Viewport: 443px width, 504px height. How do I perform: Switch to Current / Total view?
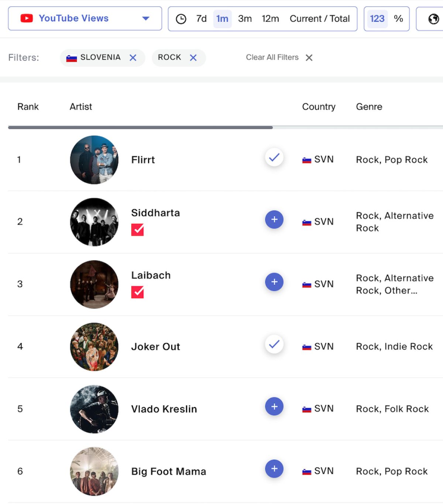tap(319, 19)
